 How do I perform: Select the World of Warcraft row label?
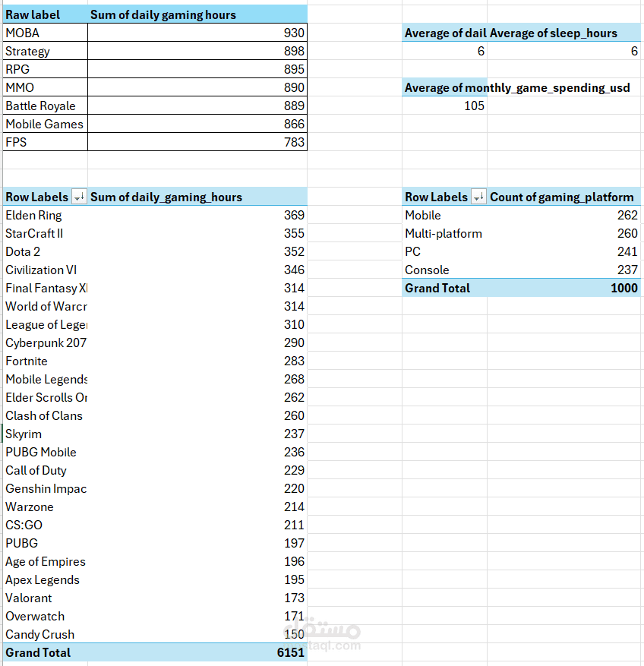point(45,307)
